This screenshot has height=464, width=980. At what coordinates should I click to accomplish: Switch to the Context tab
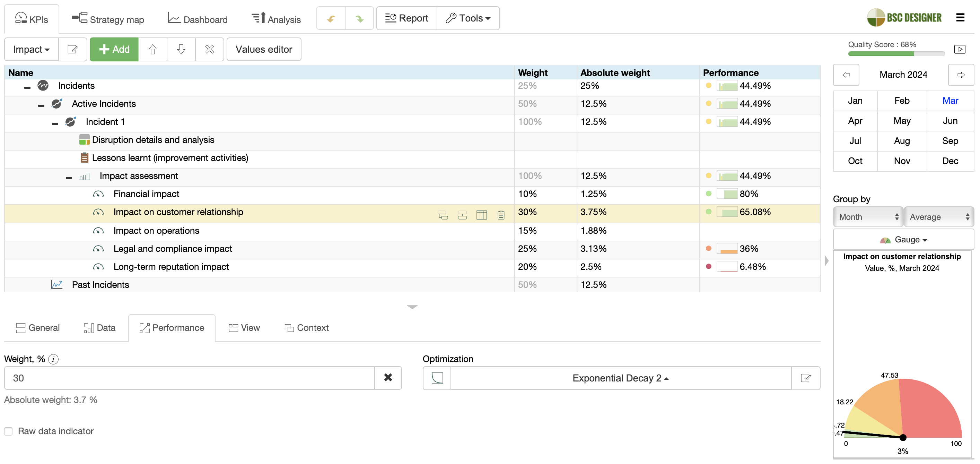coord(307,328)
